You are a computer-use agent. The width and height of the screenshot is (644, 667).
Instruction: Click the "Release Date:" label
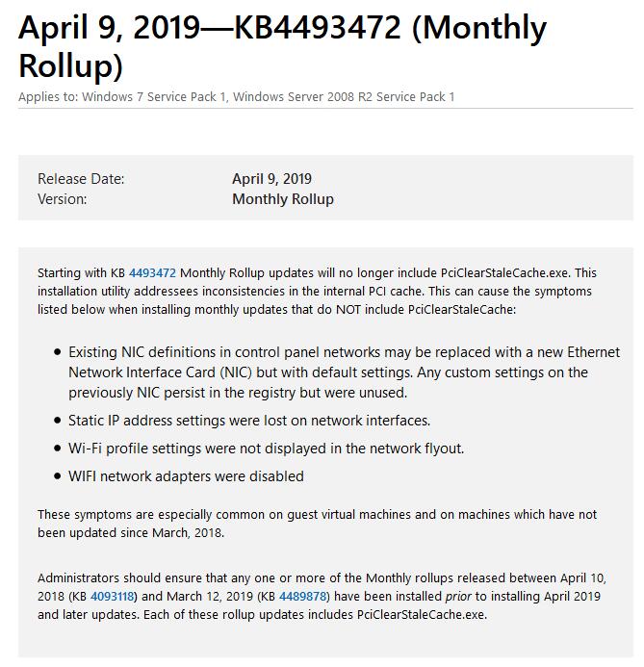[x=81, y=179]
